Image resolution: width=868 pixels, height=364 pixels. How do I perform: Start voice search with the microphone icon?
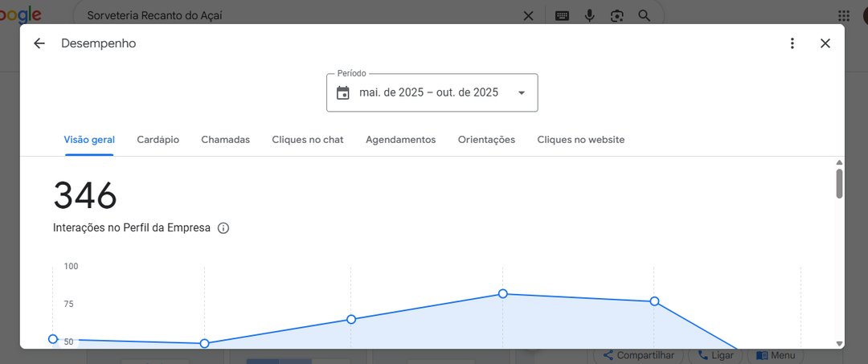tap(589, 15)
